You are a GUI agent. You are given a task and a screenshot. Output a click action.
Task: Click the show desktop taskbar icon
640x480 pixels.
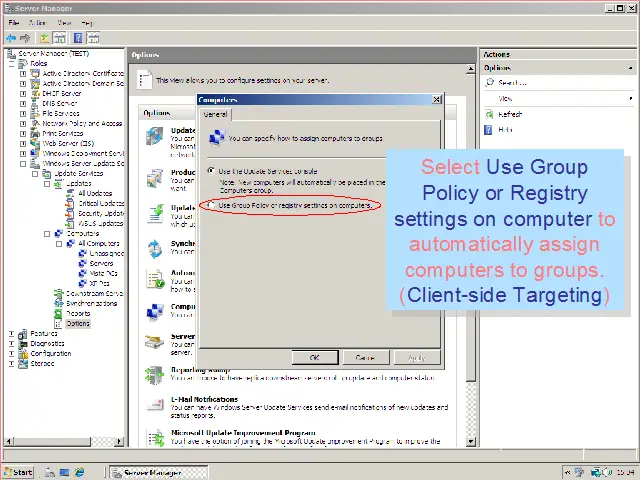coord(64,472)
